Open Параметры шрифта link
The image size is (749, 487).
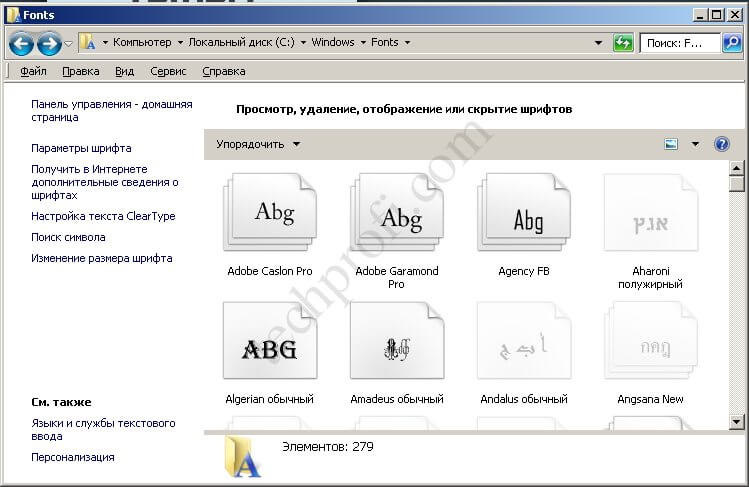tap(81, 148)
